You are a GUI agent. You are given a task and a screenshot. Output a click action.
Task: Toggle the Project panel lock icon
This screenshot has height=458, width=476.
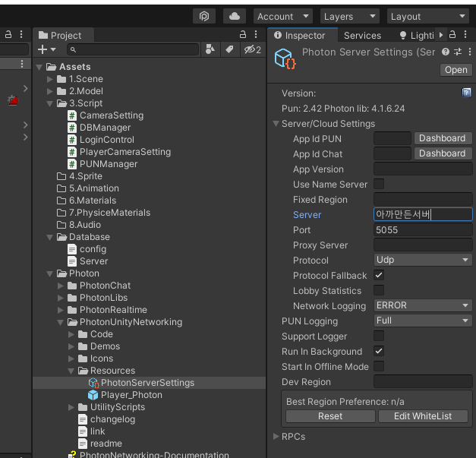point(243,35)
